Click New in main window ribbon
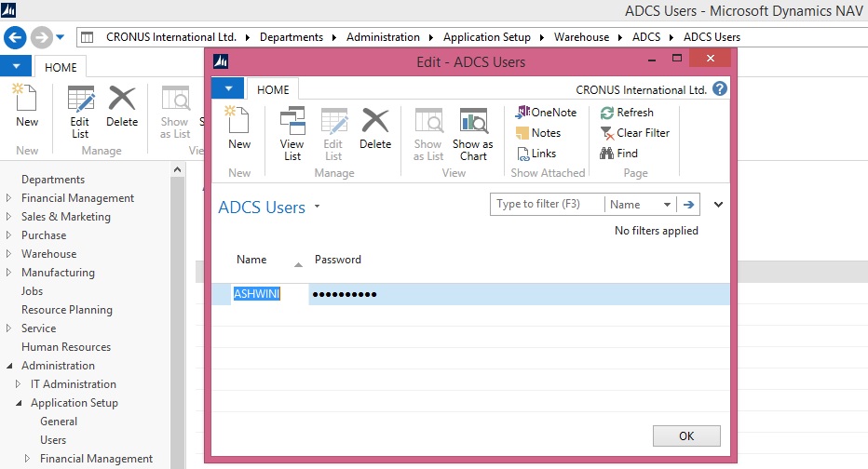Image resolution: width=868 pixels, height=469 pixels. click(27, 106)
